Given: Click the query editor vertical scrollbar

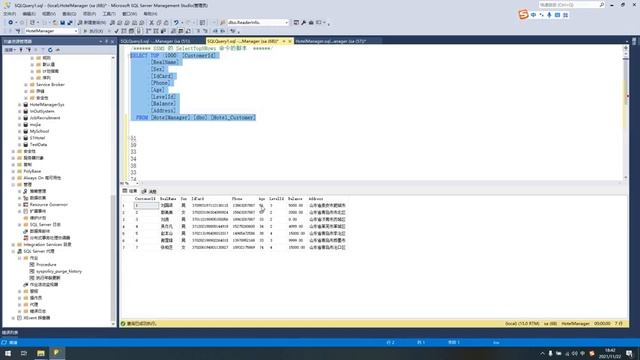Looking at the screenshot, I should 626,112.
